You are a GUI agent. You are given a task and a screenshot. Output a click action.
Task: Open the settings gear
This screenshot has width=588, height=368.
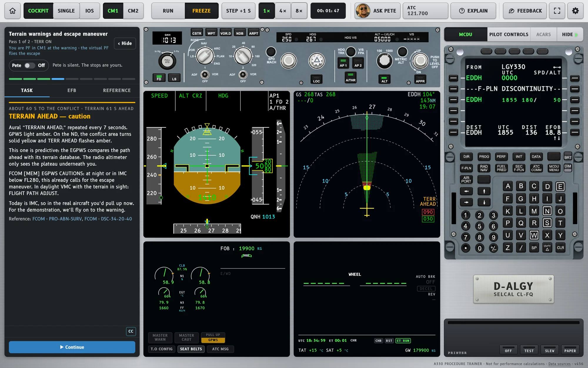(575, 11)
